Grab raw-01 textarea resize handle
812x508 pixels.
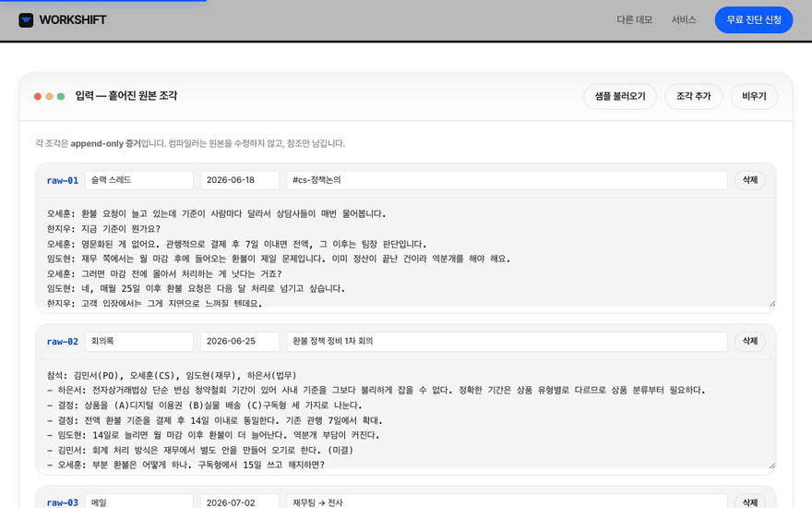point(771,304)
